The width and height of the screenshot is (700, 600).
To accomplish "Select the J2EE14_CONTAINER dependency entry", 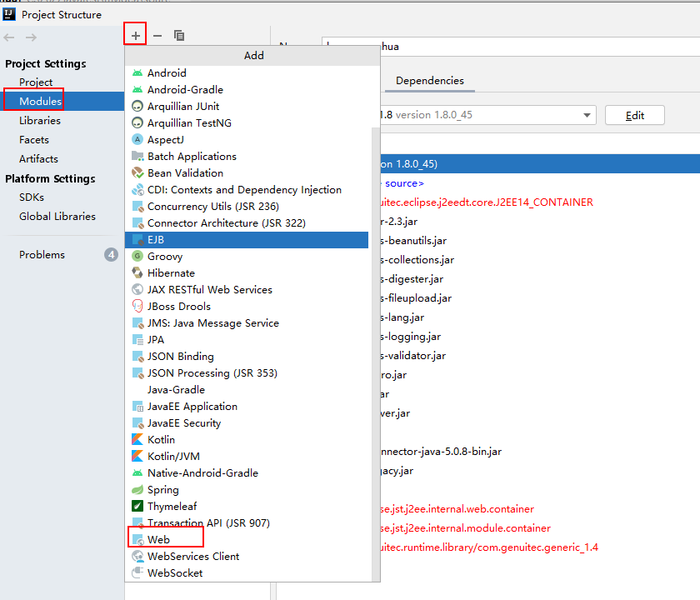I will click(487, 202).
